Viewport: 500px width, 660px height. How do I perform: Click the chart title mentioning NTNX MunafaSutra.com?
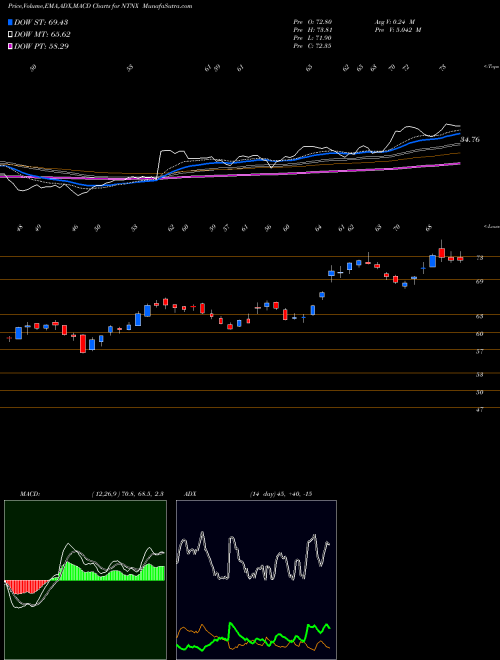tap(100, 6)
